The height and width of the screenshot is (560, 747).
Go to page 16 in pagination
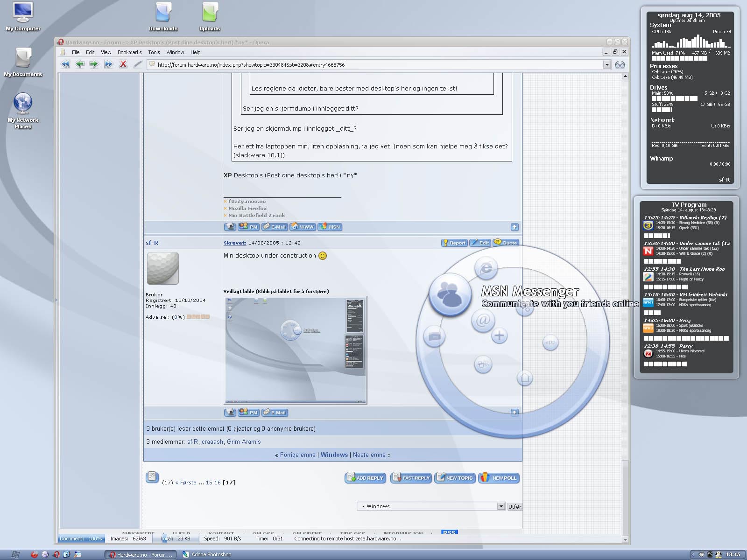pyautogui.click(x=217, y=483)
